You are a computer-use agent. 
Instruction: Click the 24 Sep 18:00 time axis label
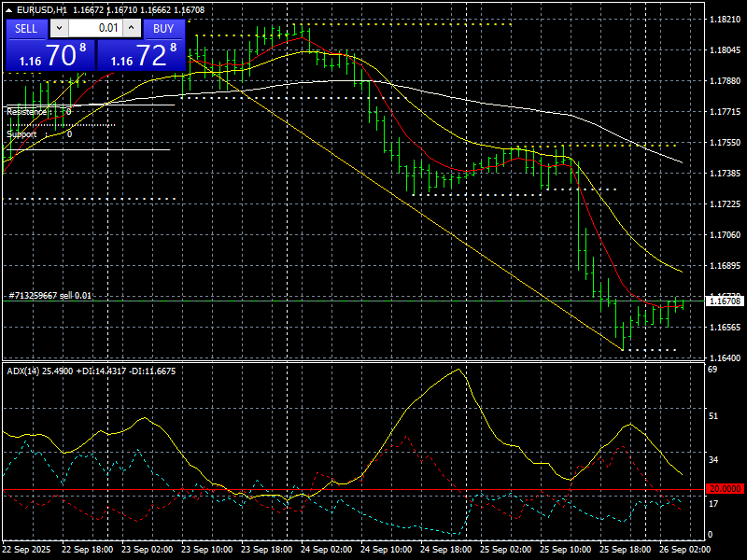(446, 550)
